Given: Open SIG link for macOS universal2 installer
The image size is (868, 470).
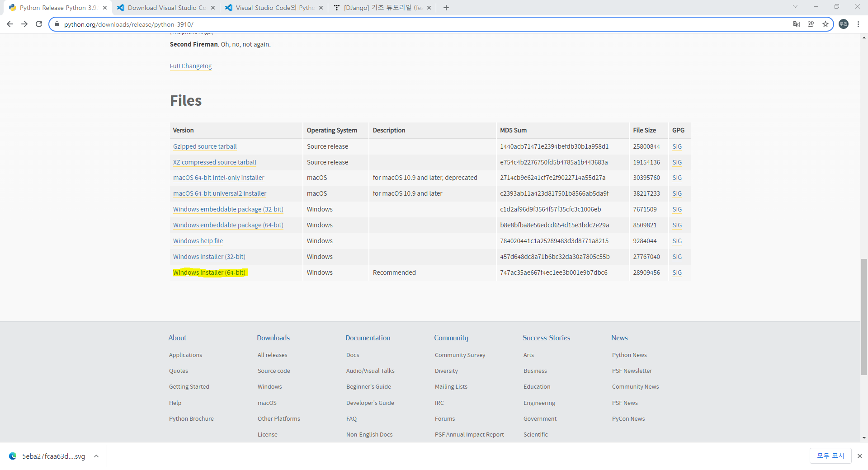Looking at the screenshot, I should tap(677, 193).
